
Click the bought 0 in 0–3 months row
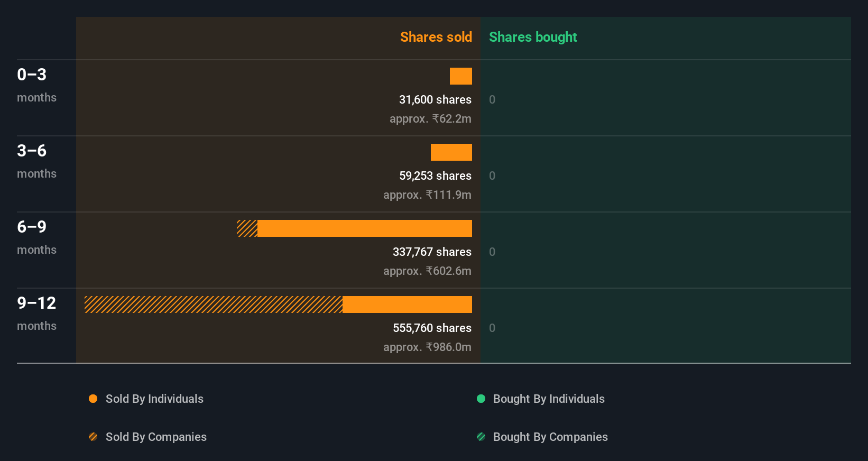(492, 99)
